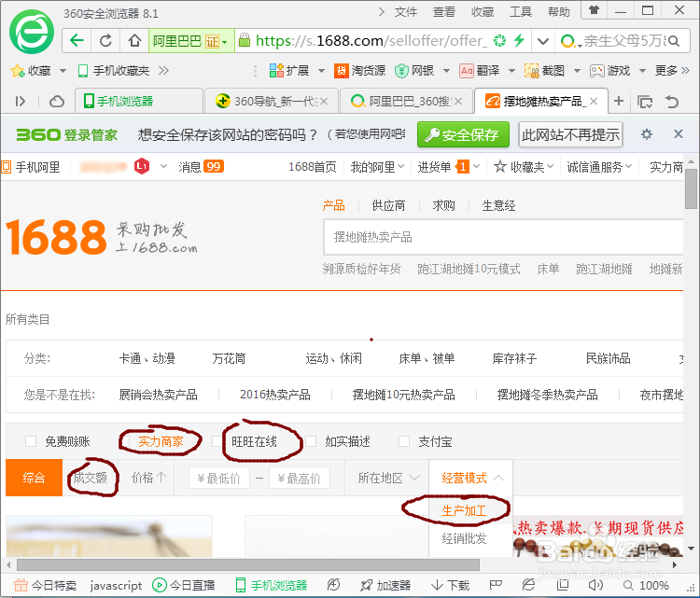The width and height of the screenshot is (700, 598).
Task: Click the 100% zoom magnifier
Action: 628,585
